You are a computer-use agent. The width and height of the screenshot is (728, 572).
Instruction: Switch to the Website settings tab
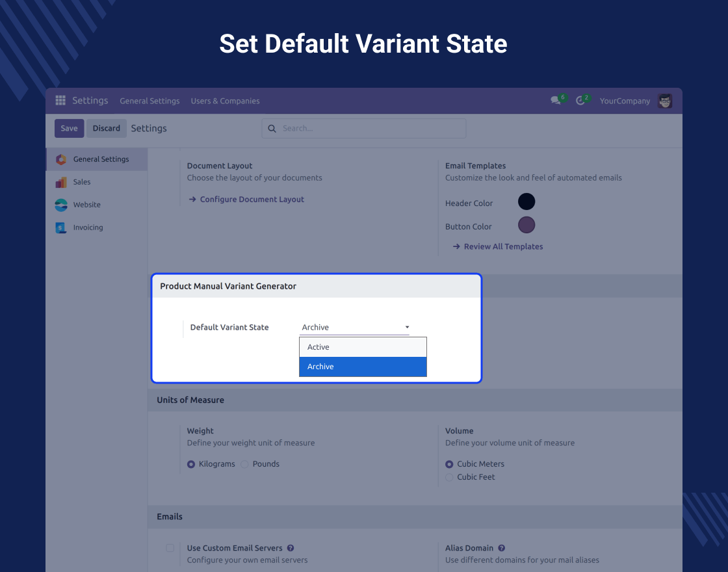coord(97,205)
